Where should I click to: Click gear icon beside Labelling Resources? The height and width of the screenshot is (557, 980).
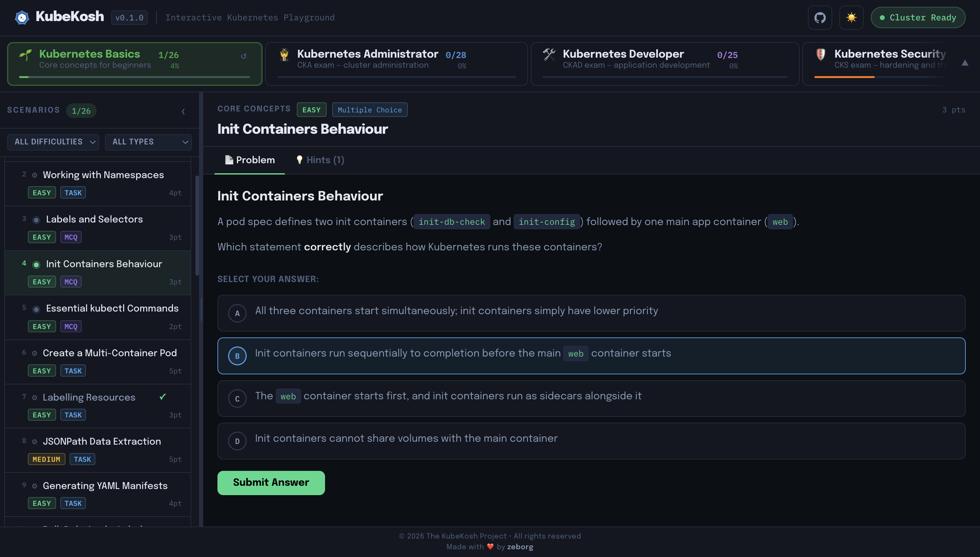click(x=34, y=397)
